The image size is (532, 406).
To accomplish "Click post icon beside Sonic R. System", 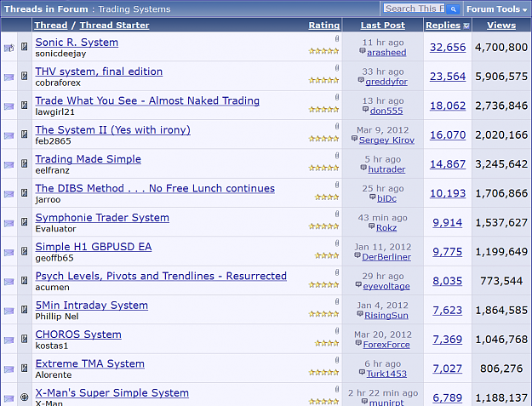I will click(25, 47).
